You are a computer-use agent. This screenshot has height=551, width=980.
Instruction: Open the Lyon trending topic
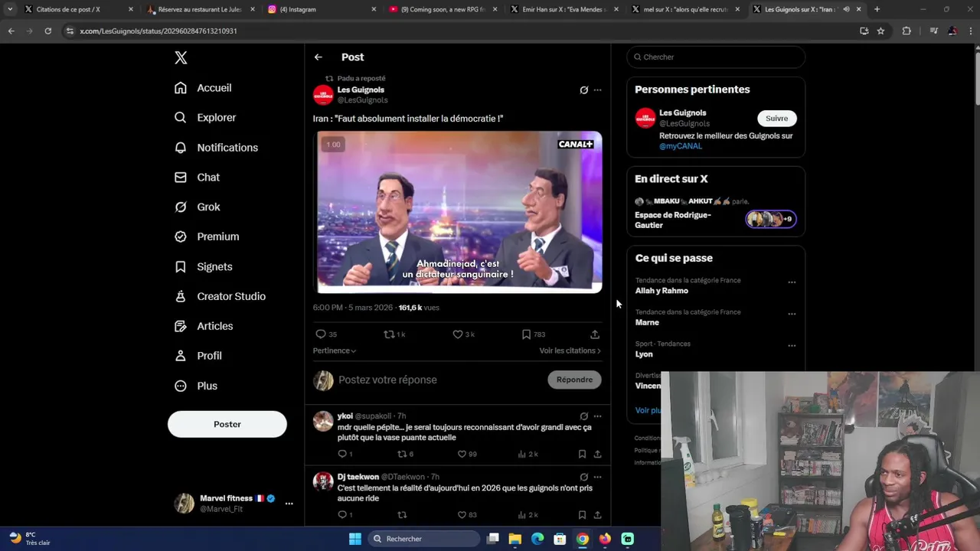click(644, 354)
